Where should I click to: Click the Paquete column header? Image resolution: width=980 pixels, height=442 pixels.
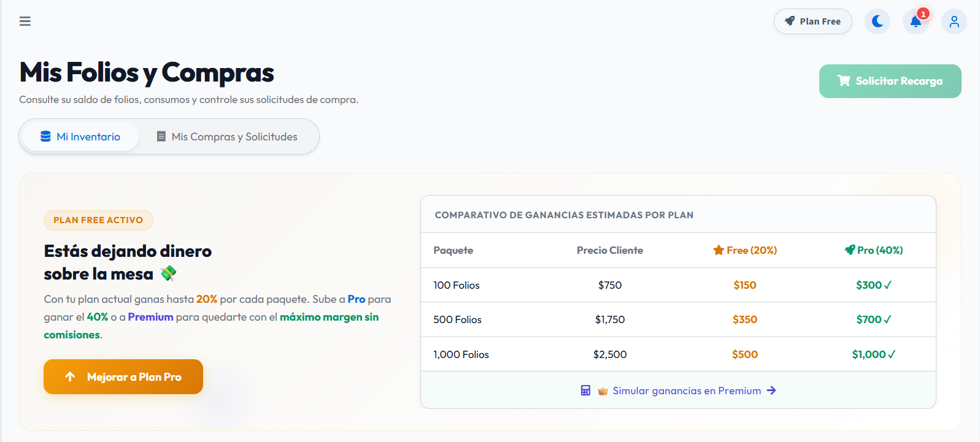(453, 250)
